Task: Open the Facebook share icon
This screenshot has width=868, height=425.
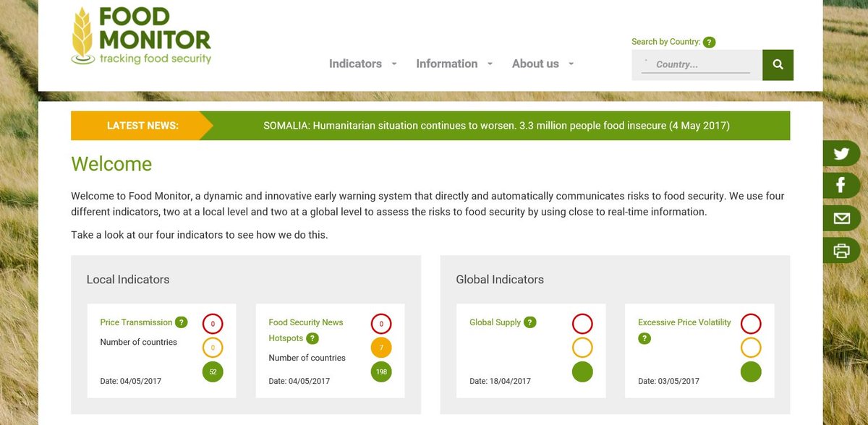Action: [841, 186]
